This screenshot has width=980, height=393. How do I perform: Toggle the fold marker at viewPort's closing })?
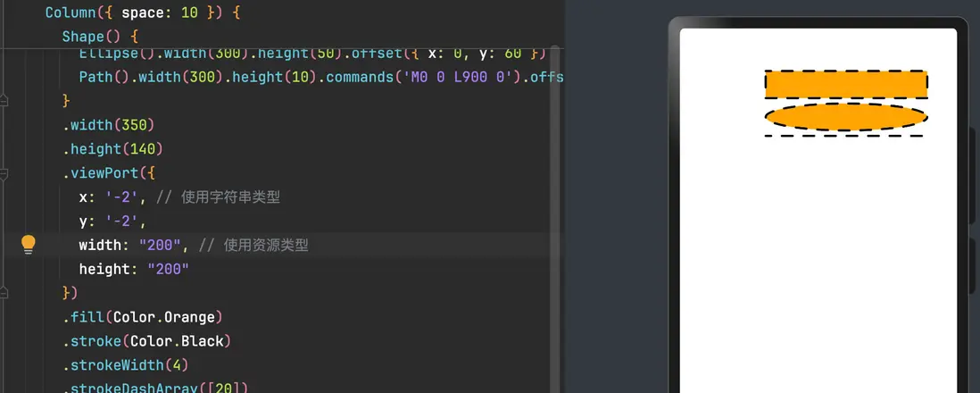(x=4, y=292)
